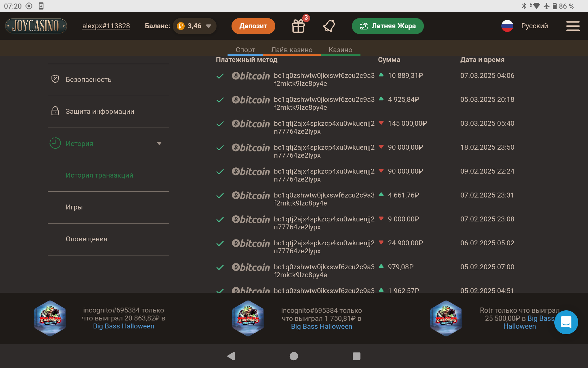Switch to the Спорт tab

pos(245,50)
